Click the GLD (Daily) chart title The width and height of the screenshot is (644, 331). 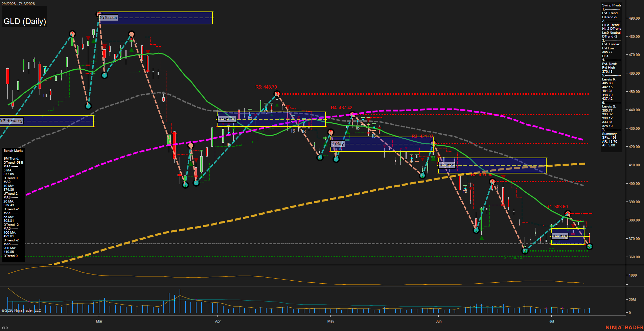point(25,21)
